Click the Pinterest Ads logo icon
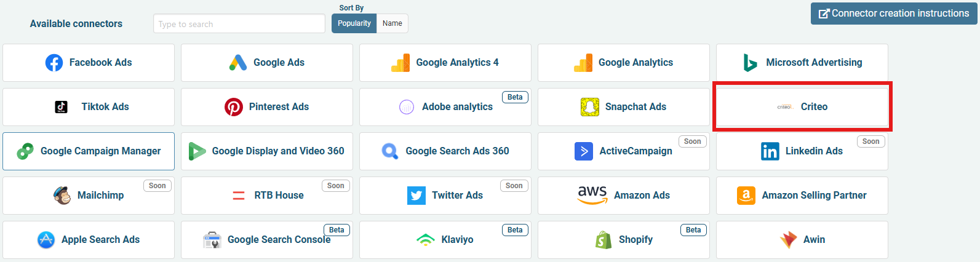 pyautogui.click(x=234, y=107)
